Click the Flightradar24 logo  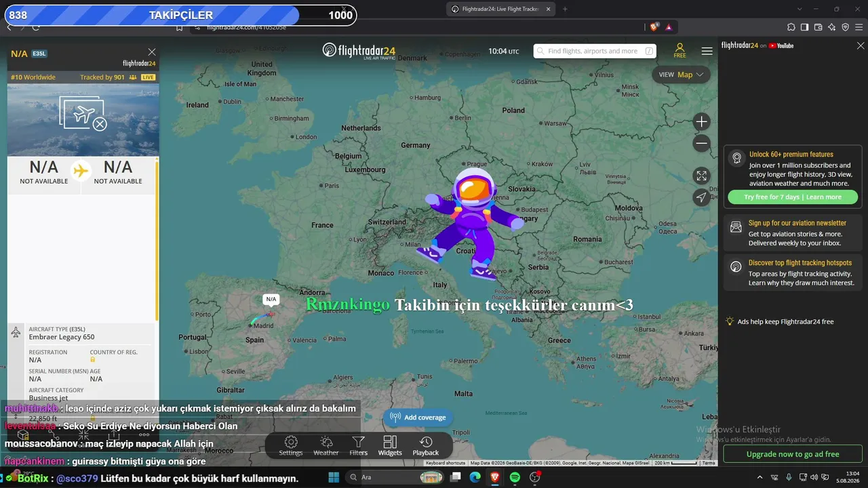coord(359,51)
